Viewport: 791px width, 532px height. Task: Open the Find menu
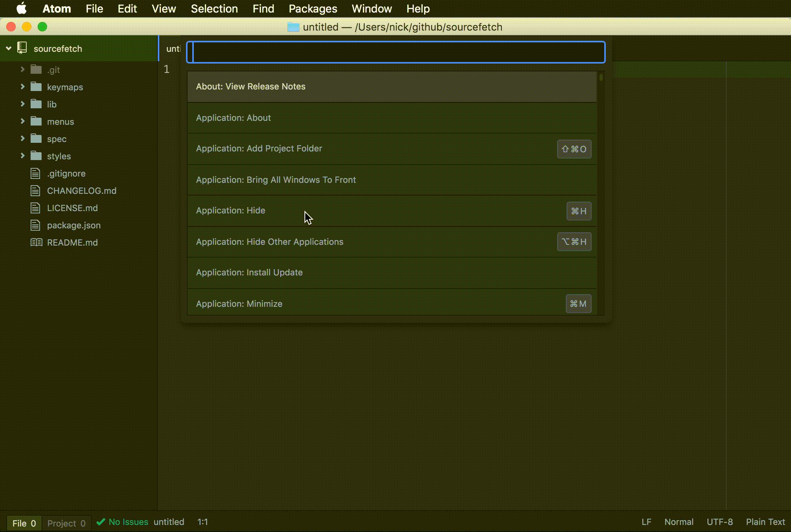(263, 9)
